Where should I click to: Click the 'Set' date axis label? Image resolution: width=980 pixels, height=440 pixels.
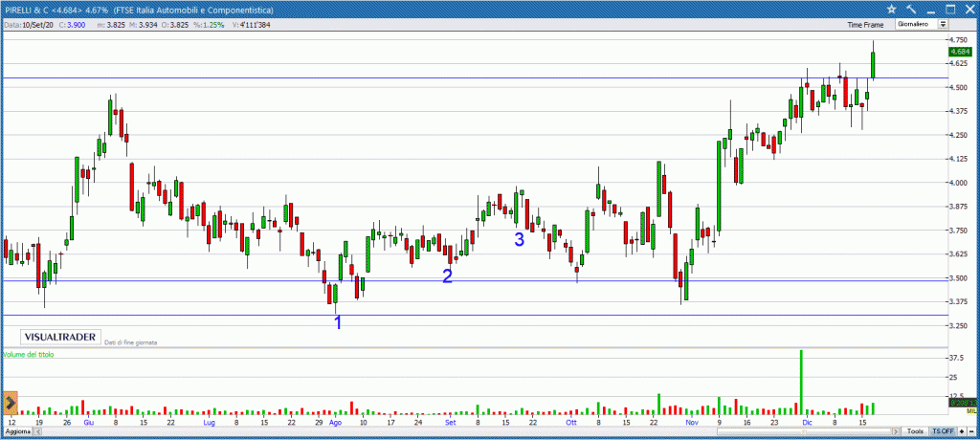tap(450, 423)
